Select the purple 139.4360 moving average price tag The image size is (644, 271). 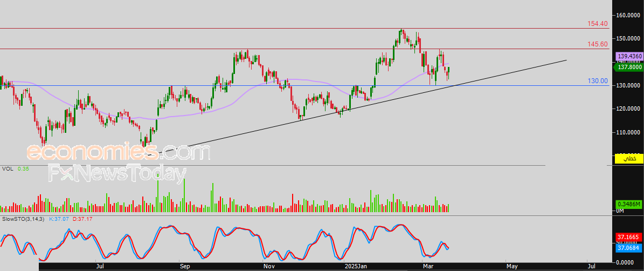pyautogui.click(x=628, y=56)
